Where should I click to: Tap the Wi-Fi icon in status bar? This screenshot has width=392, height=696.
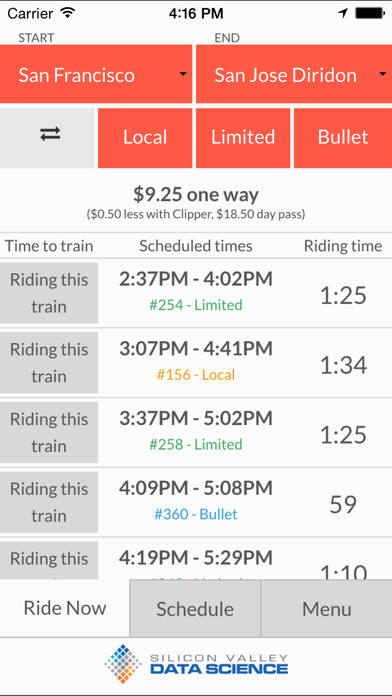[67, 13]
